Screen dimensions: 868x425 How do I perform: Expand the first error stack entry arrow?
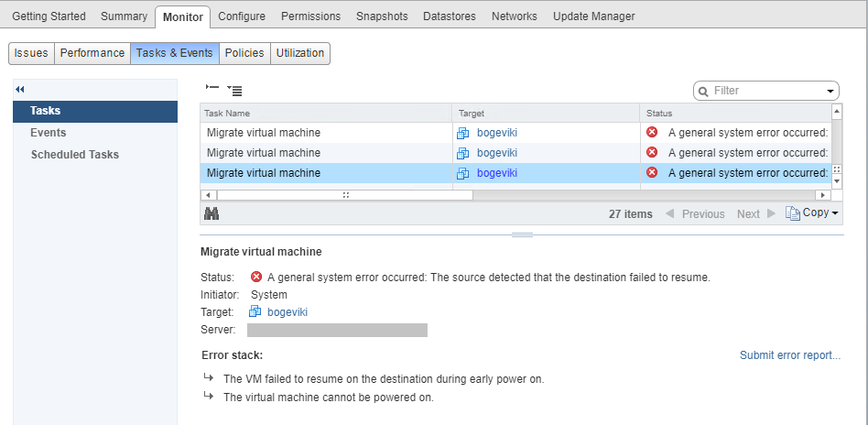coord(208,378)
